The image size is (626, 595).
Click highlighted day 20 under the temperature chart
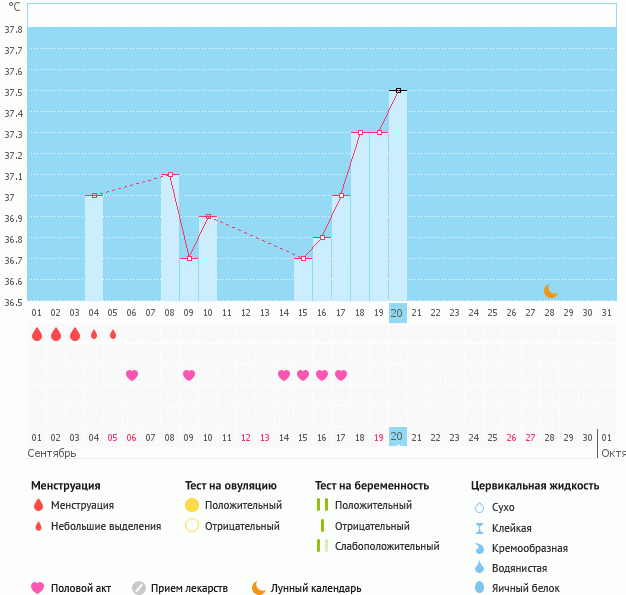pyautogui.click(x=398, y=313)
